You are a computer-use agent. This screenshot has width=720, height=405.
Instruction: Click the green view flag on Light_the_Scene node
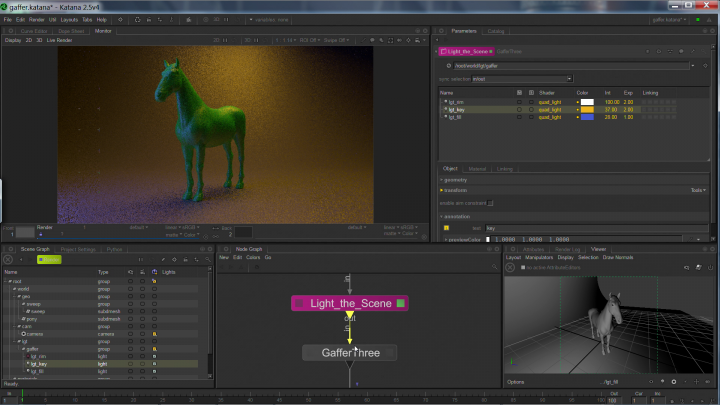(x=400, y=302)
